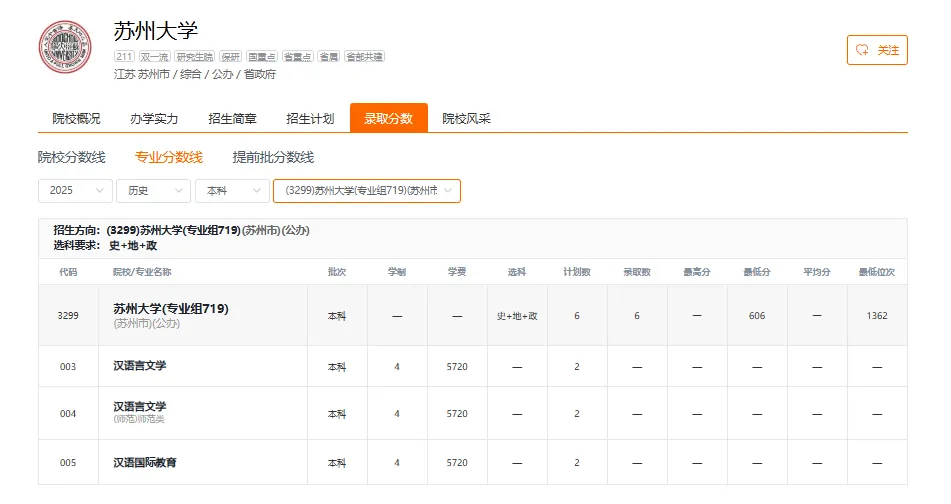This screenshot has width=951, height=504.
Task: Switch to 专业分数线 sub-tab
Action: pyautogui.click(x=169, y=157)
